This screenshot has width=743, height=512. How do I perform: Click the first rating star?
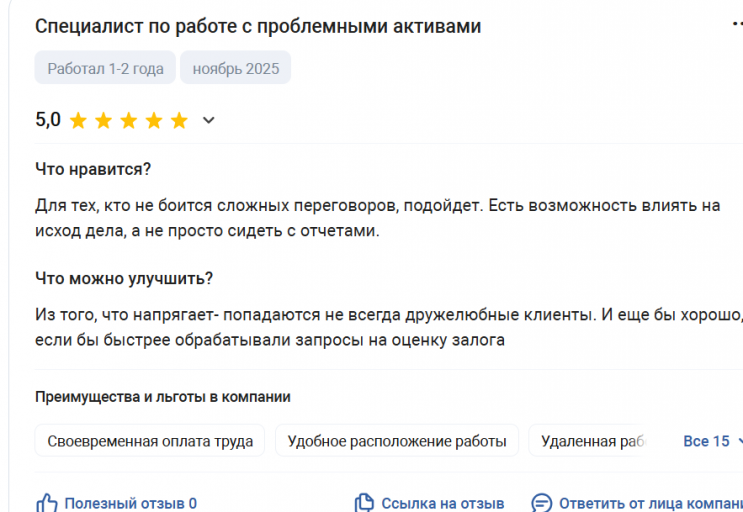pos(78,121)
